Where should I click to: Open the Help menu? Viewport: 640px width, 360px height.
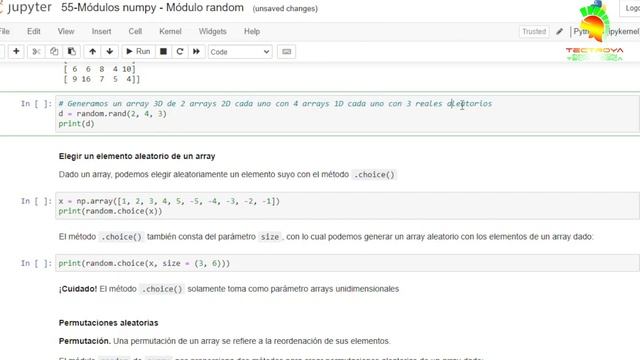[x=252, y=31]
